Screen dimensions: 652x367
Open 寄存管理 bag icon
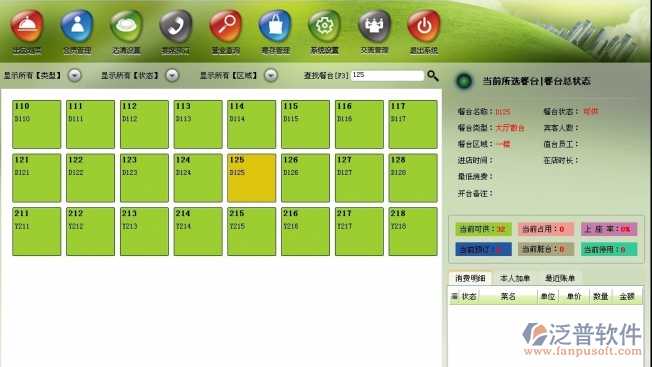tap(275, 26)
